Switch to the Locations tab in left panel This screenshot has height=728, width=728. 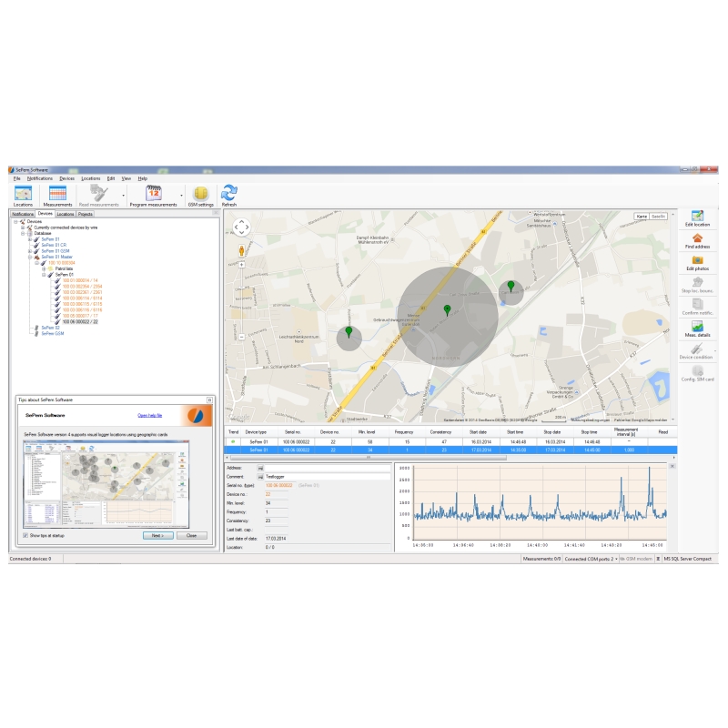[66, 214]
